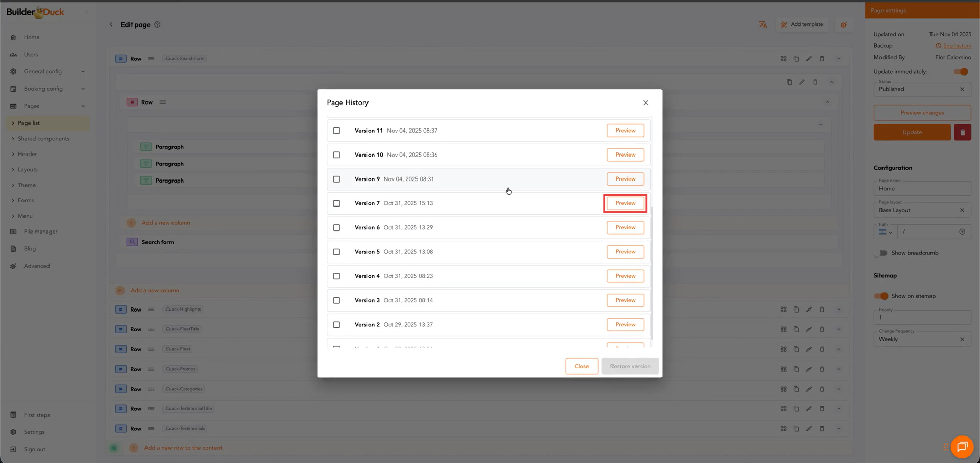Screen dimensions: 980x463
Task: Click the Priority input field
Action: point(921,318)
